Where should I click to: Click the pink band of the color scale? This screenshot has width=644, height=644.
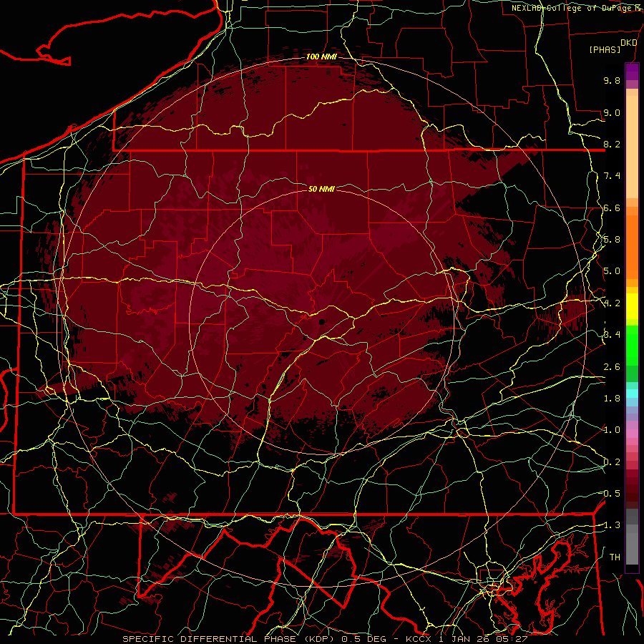pyautogui.click(x=632, y=434)
